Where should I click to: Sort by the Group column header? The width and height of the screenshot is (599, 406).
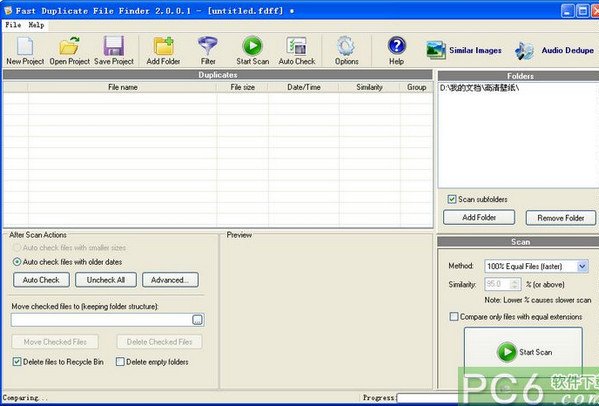tap(416, 87)
